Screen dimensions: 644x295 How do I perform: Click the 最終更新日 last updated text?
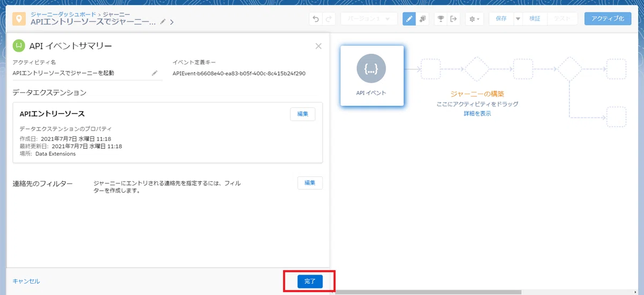coord(71,146)
